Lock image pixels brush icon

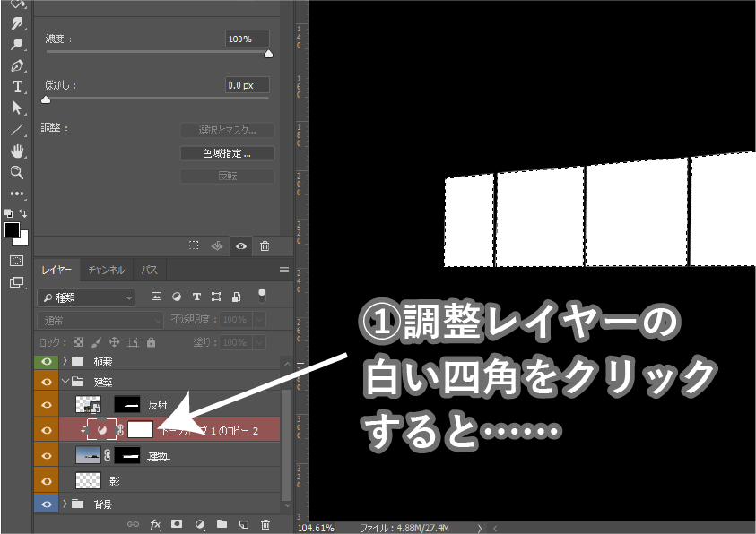(x=96, y=342)
